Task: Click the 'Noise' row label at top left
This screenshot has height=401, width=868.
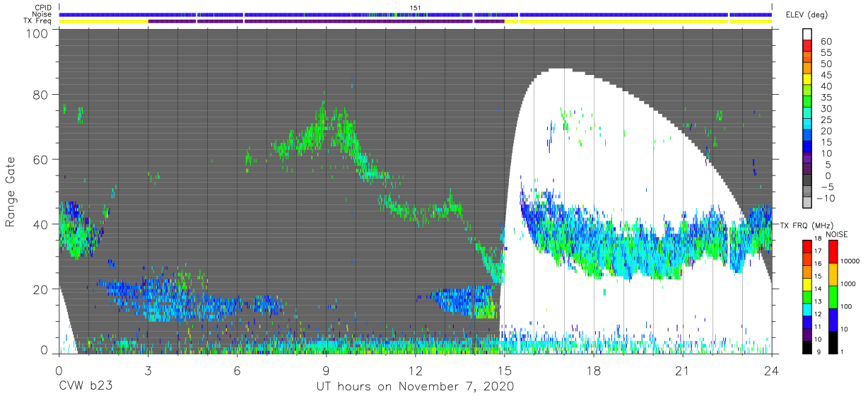Action: coord(42,14)
